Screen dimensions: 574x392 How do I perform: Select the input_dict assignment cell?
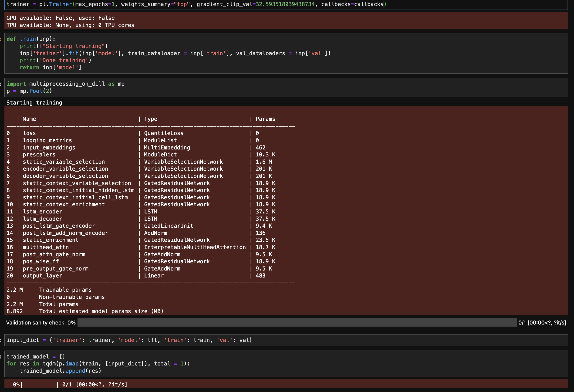click(129, 340)
